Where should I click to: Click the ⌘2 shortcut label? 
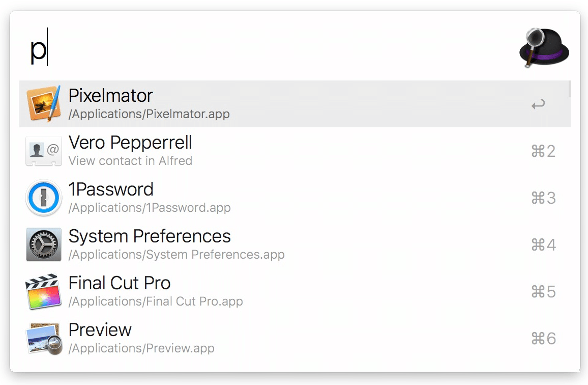[543, 151]
